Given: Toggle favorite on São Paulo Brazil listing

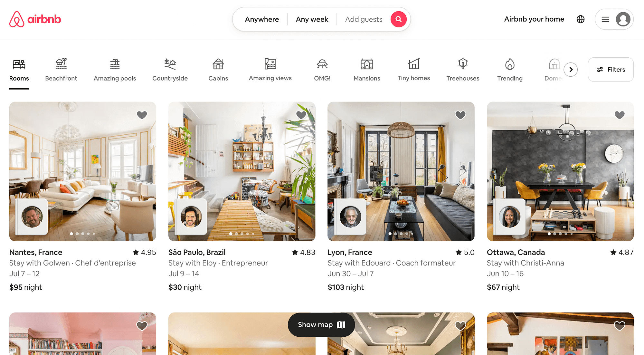Looking at the screenshot, I should pos(301,114).
